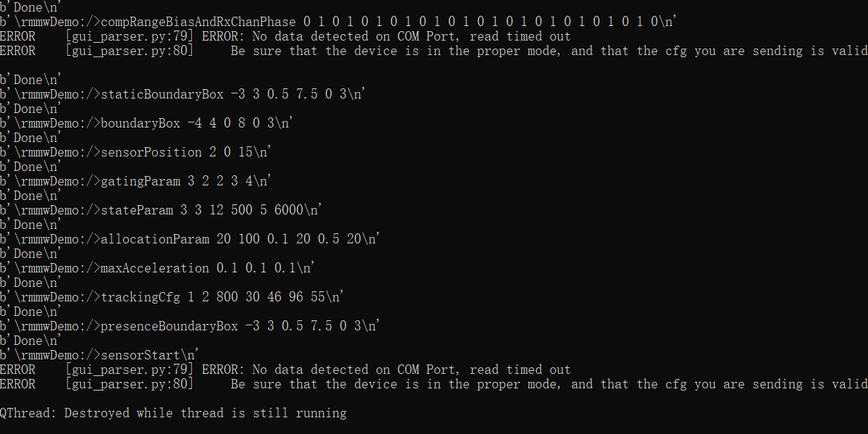Click the Done line after sensorPosition
This screenshot has width=868, height=434.
click(x=31, y=167)
